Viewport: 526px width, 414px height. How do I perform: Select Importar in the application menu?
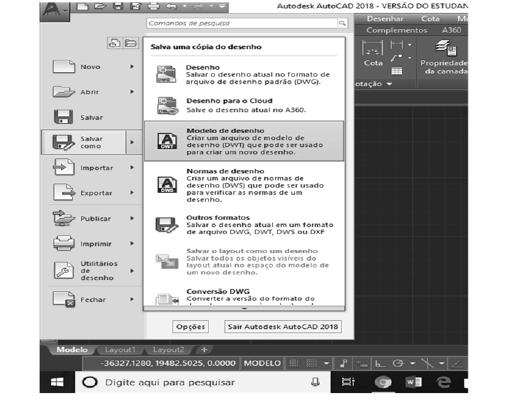point(91,167)
